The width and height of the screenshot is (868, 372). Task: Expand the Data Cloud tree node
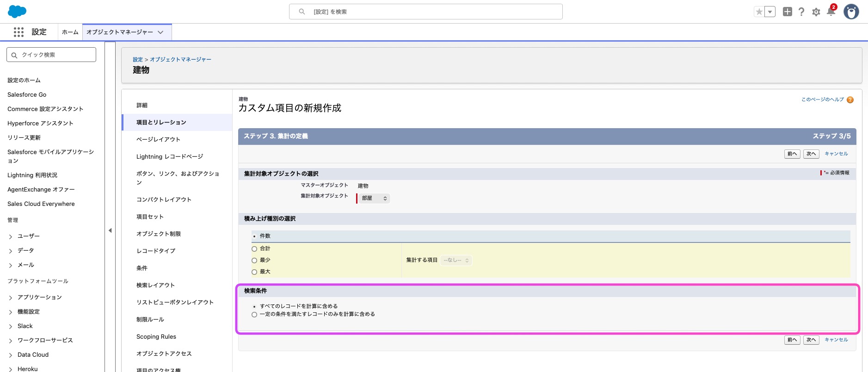11,355
